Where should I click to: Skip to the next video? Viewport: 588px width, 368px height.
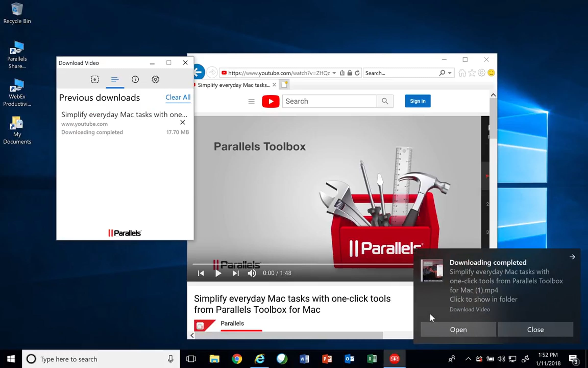235,273
